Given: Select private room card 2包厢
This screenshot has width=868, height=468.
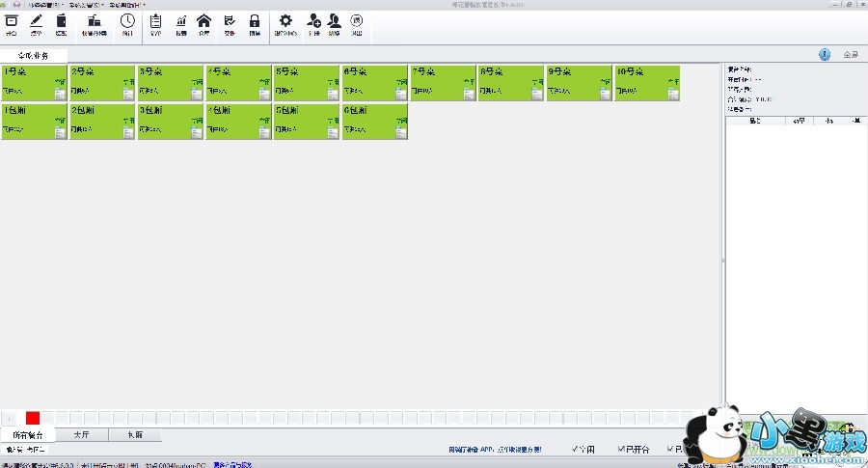Looking at the screenshot, I should tap(102, 122).
